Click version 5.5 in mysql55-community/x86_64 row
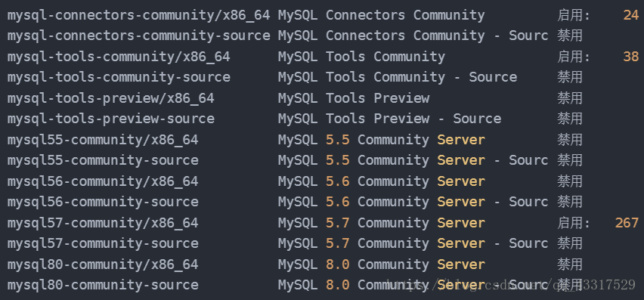This screenshot has height=300, width=644. (338, 140)
